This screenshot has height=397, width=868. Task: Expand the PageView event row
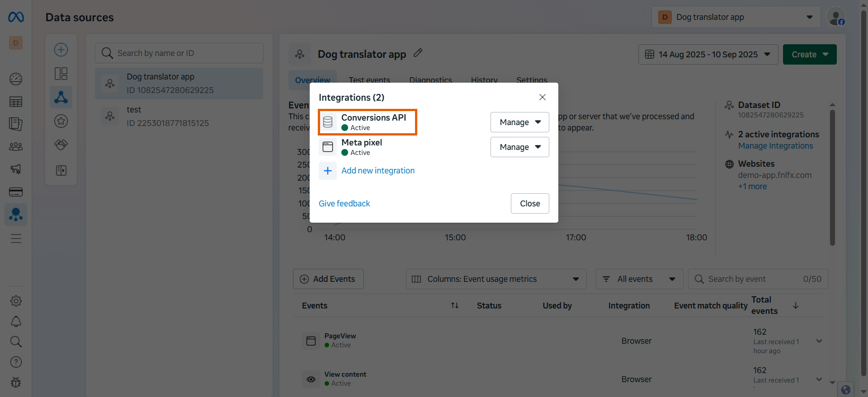point(819,341)
